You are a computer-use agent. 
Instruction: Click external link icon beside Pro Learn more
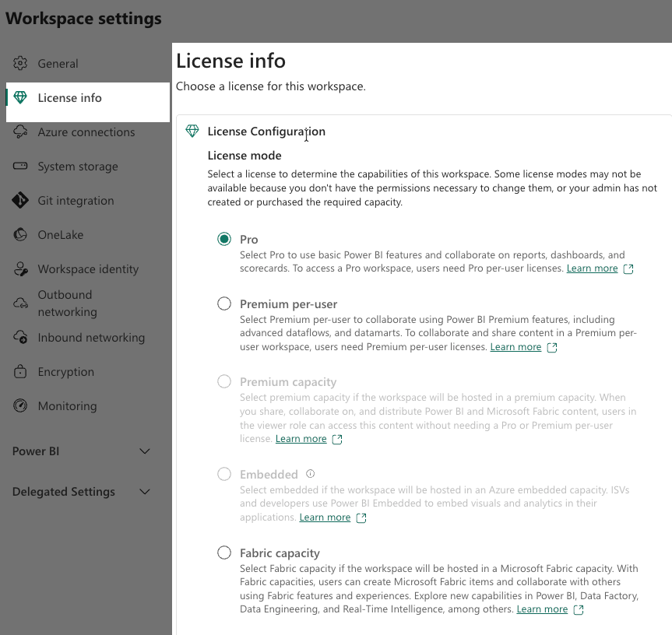(x=628, y=269)
